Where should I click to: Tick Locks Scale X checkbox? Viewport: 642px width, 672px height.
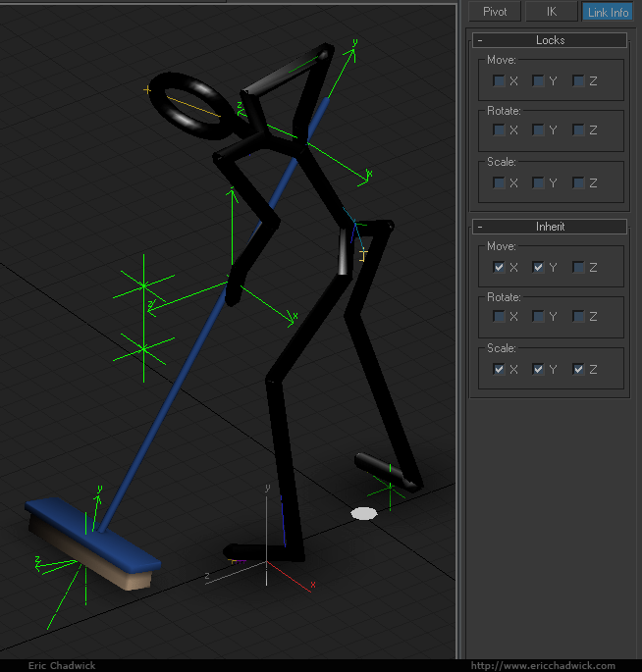click(x=499, y=183)
